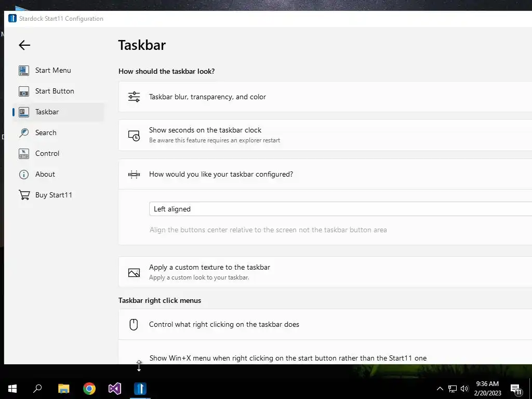Click the mouse icon for right click settings

click(134, 324)
